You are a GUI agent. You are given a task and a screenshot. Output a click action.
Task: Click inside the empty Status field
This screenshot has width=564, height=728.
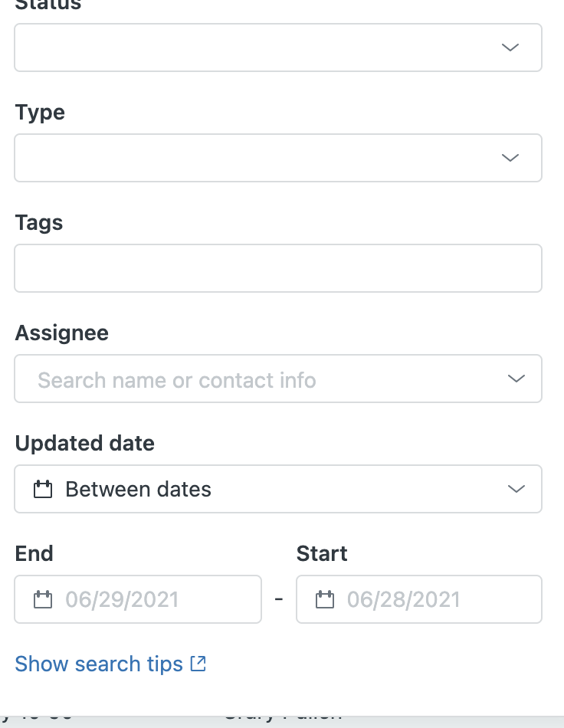point(253,48)
